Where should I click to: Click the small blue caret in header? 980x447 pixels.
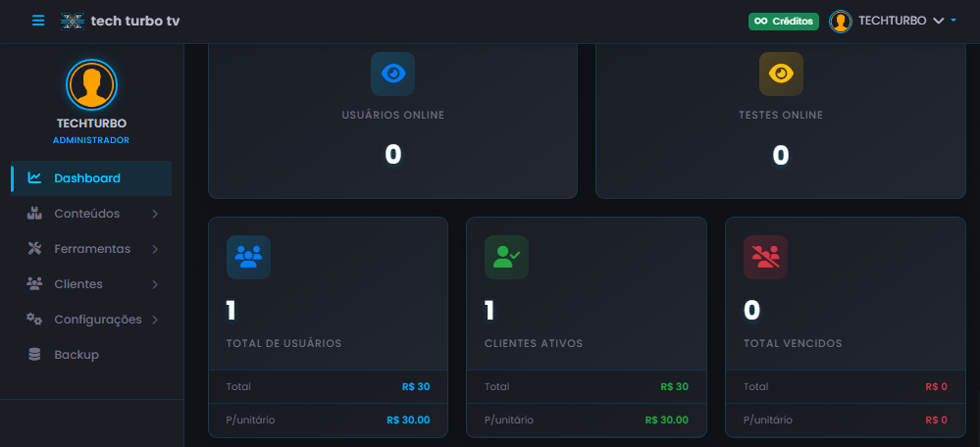click(954, 20)
